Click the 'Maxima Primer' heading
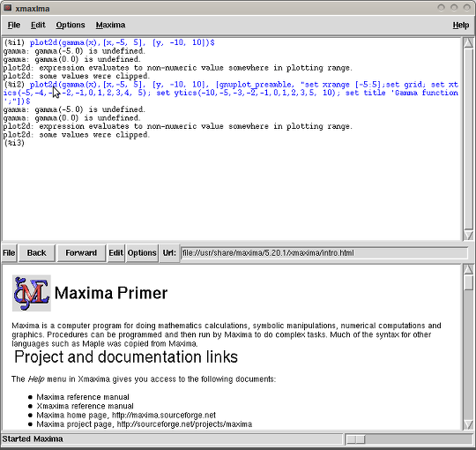 point(111,293)
